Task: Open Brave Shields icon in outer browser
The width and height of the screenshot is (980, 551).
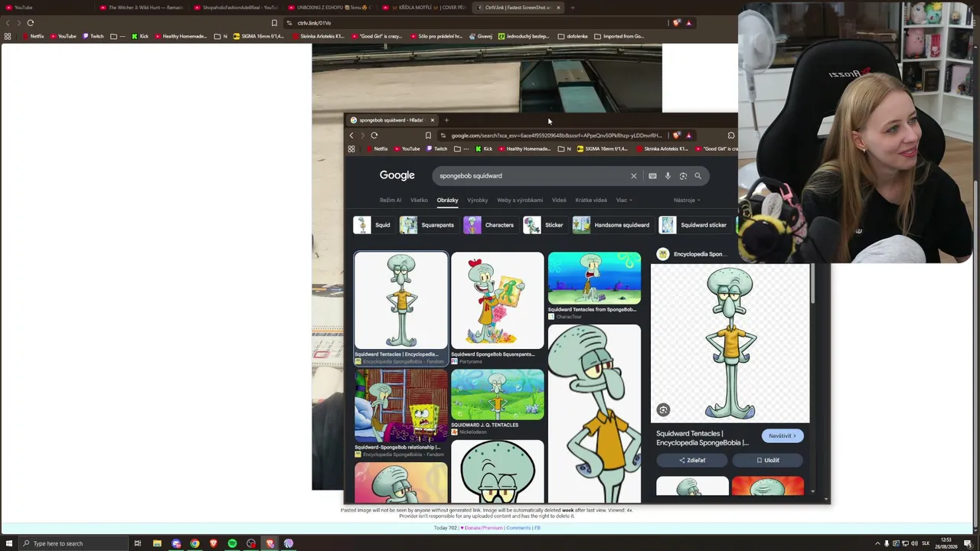Action: [676, 23]
